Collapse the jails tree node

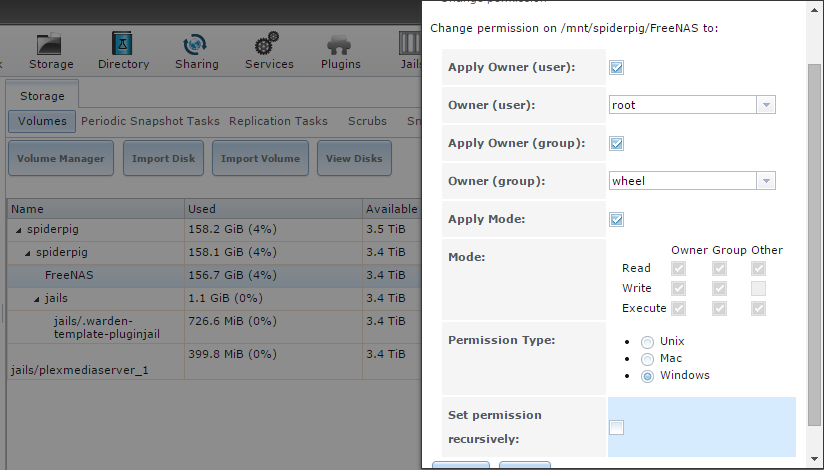tap(36, 299)
